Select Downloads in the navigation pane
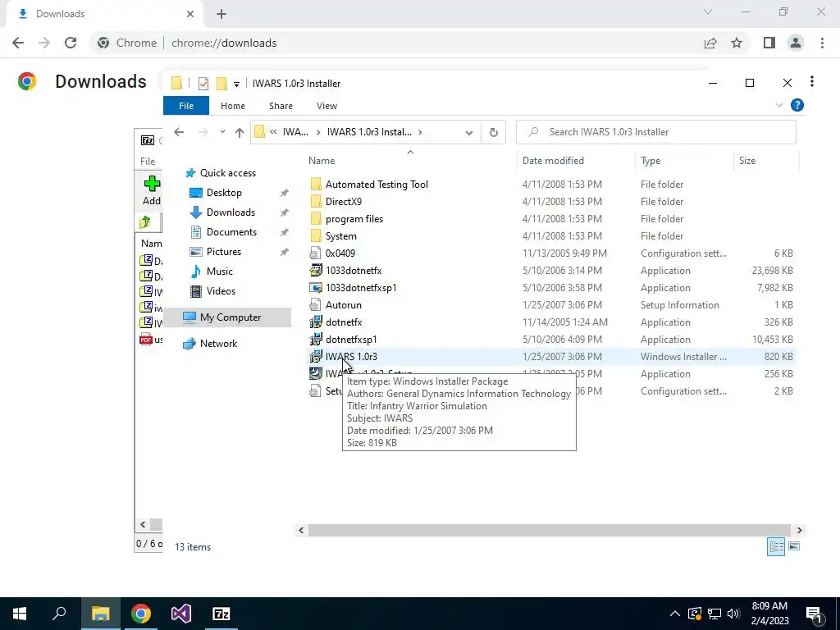 tap(231, 212)
